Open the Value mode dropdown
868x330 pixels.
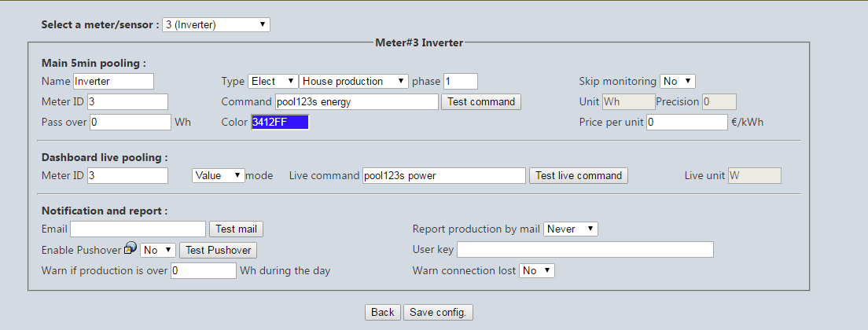[218, 176]
